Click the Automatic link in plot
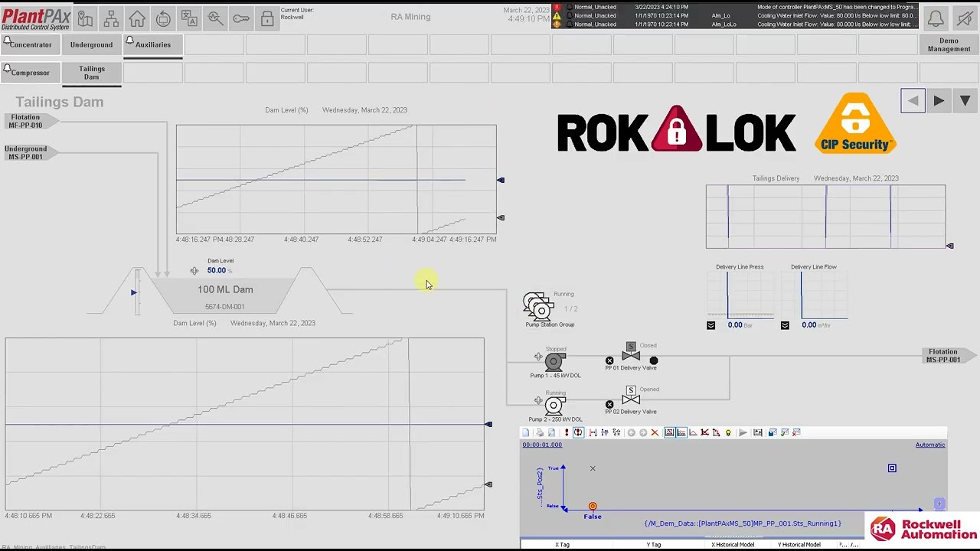 pos(930,445)
